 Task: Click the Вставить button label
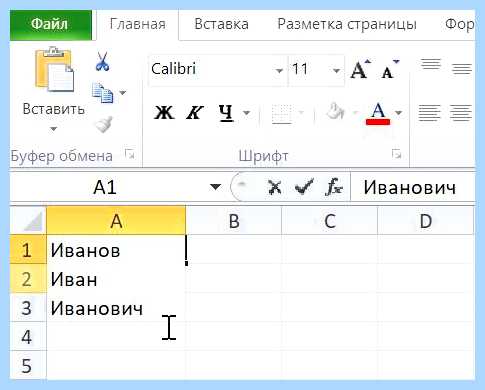pyautogui.click(x=54, y=109)
